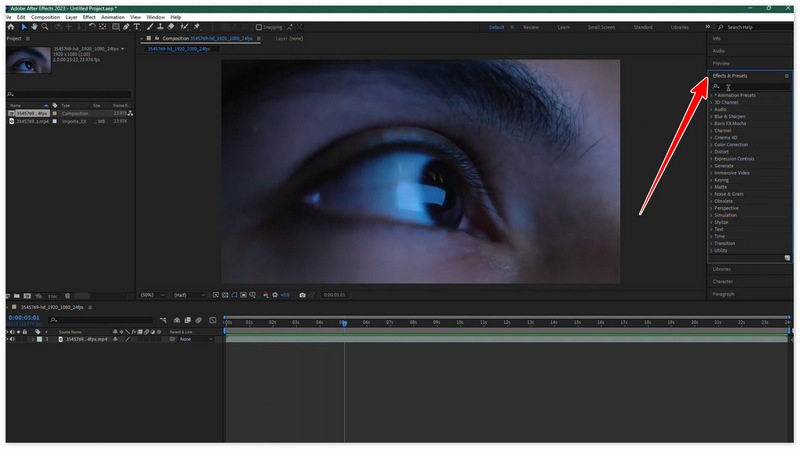Screen dimensions: 800x449
Task: Click the New Composition icon in Project panel
Action: (27, 296)
